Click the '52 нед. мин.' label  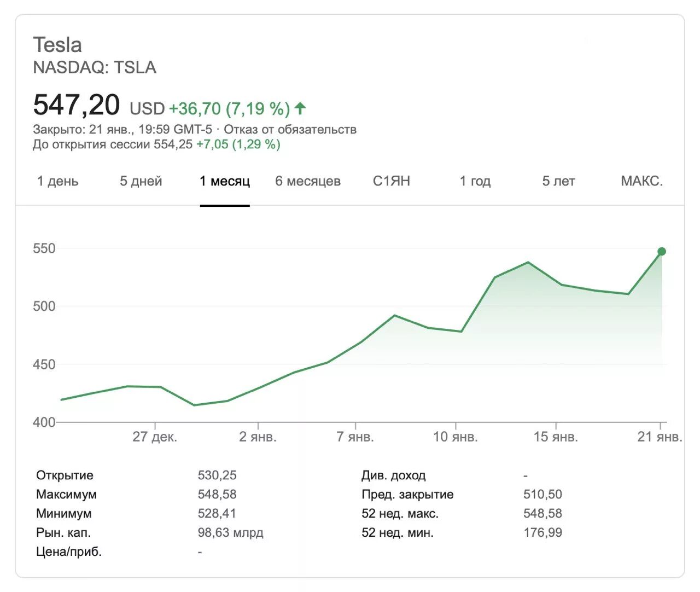click(398, 532)
